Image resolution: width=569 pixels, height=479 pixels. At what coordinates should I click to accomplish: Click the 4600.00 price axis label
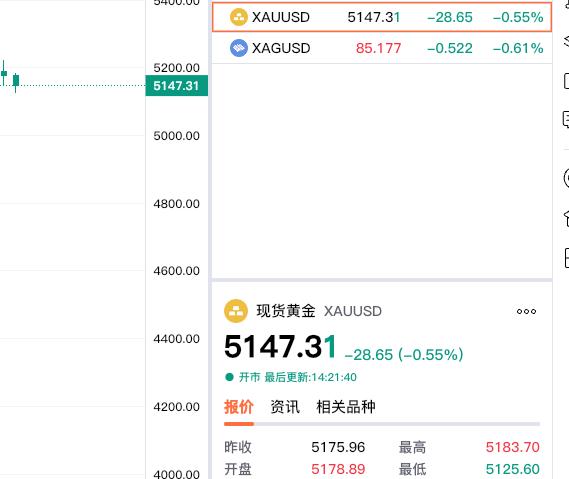coord(176,271)
